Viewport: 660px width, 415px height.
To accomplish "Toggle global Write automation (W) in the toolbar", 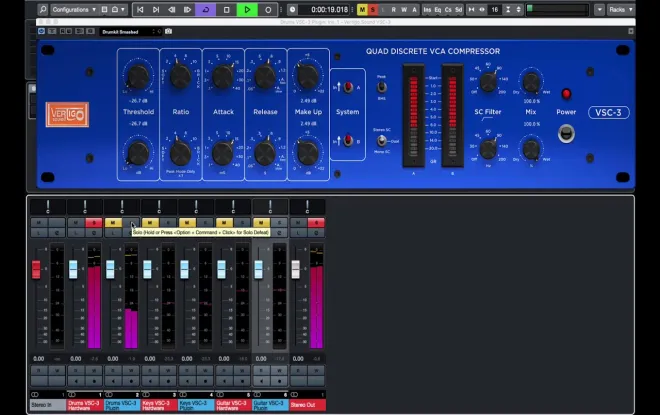I will tap(404, 9).
